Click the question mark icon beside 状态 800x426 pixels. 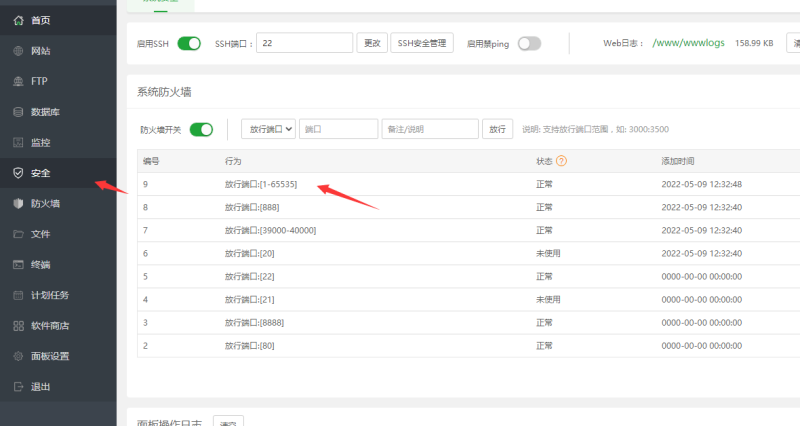pos(562,161)
